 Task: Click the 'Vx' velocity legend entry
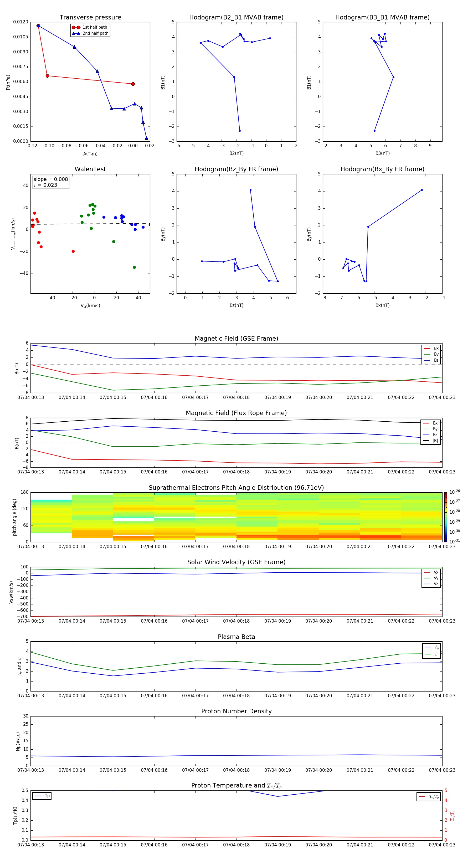click(x=431, y=572)
